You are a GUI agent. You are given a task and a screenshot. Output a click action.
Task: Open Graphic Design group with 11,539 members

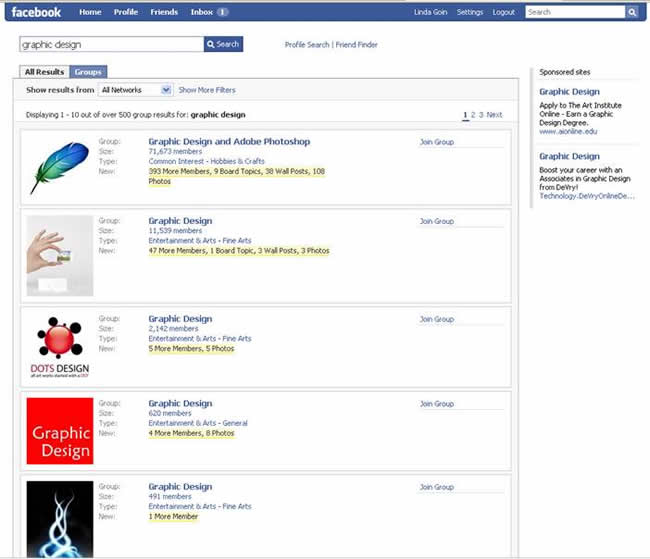tap(180, 221)
